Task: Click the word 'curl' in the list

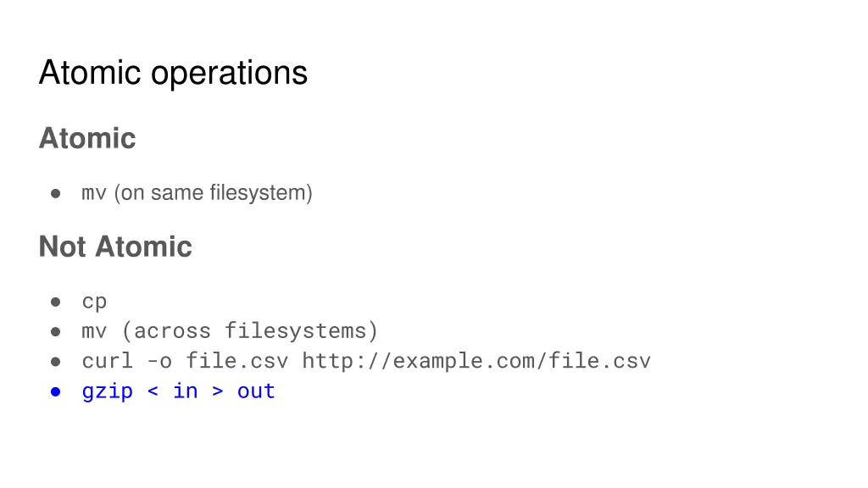Action: (x=108, y=361)
